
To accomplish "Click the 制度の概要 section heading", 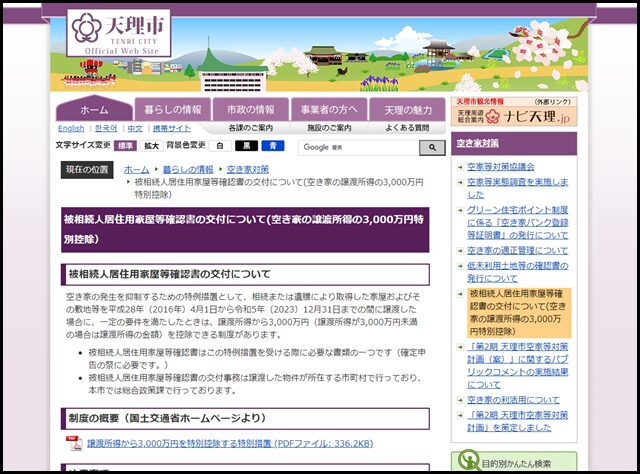I will pos(245,418).
